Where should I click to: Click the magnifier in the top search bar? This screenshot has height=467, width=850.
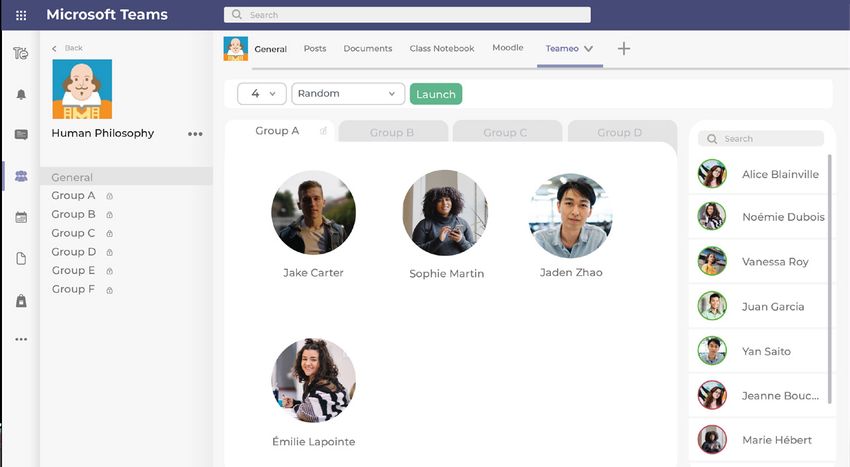point(237,15)
